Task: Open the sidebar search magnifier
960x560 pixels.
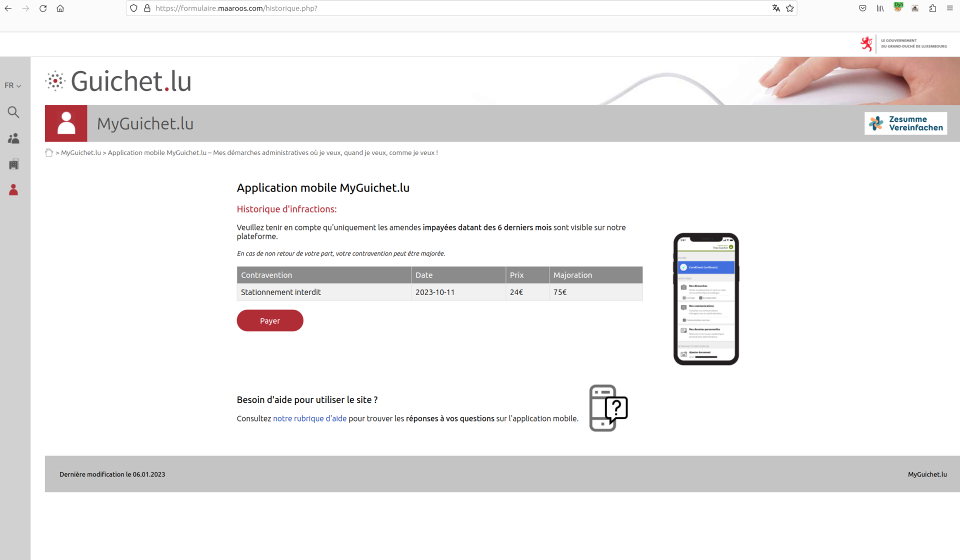Action: click(x=13, y=112)
